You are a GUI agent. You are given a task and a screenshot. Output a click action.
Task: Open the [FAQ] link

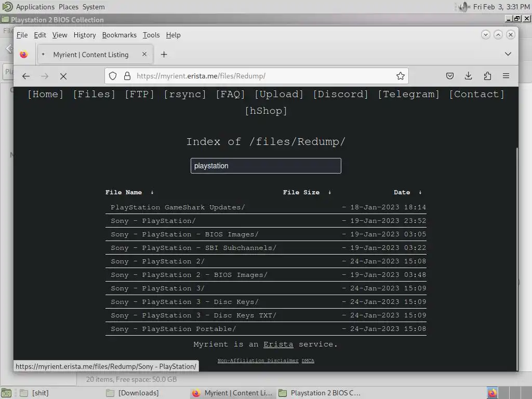tap(230, 95)
